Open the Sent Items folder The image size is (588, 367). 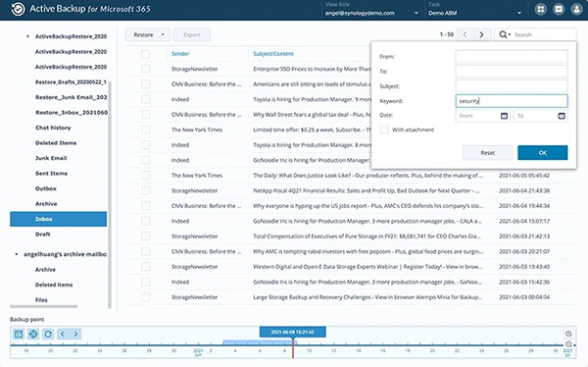pos(51,174)
